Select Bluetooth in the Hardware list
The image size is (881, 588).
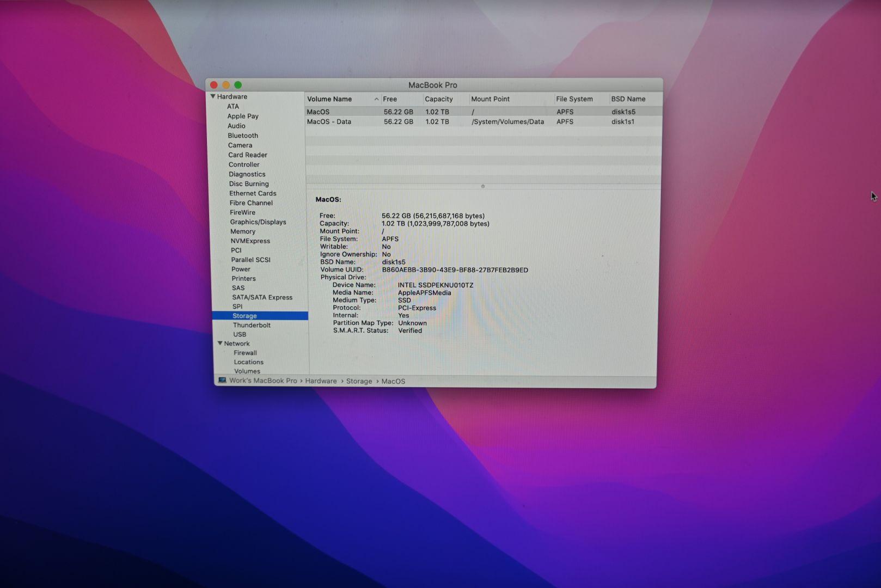pyautogui.click(x=243, y=136)
